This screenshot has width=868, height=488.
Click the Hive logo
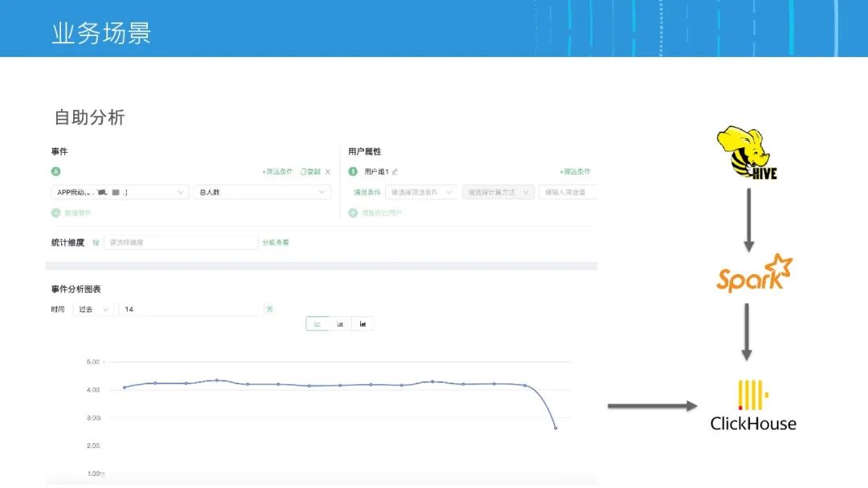747,152
